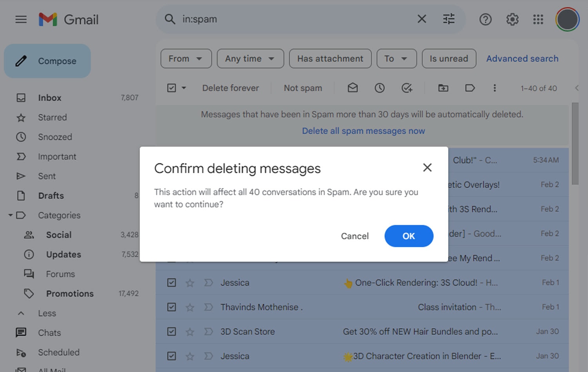The height and width of the screenshot is (372, 588).
Task: Open the Google apps grid
Action: click(538, 19)
